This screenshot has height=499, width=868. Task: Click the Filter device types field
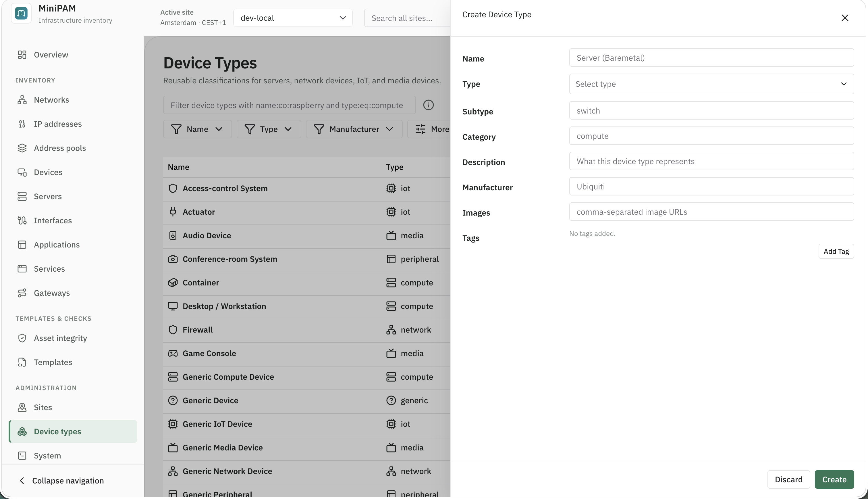[289, 105]
